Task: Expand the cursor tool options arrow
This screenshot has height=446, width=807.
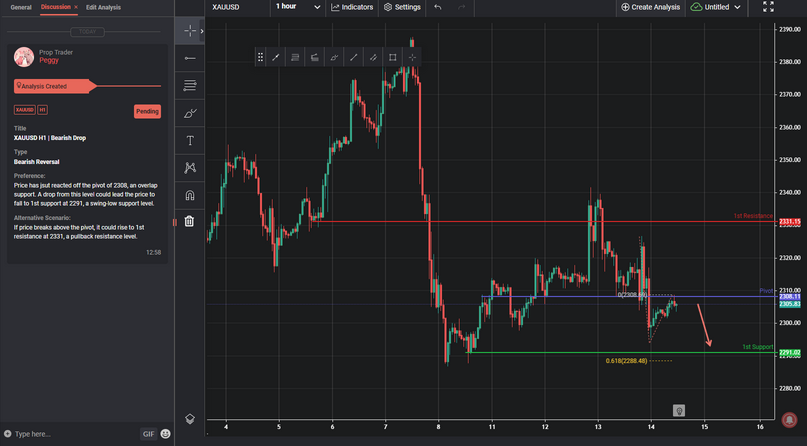Action: [x=202, y=31]
